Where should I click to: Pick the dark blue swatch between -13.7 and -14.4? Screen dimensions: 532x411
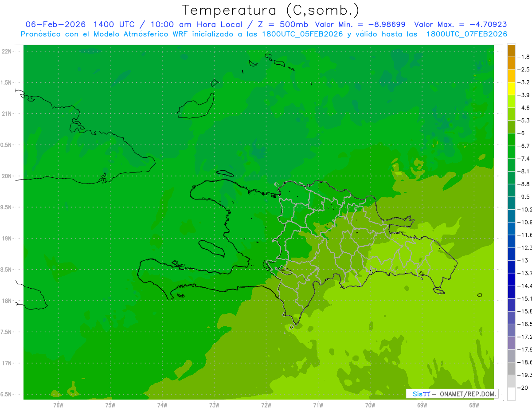tap(511, 279)
